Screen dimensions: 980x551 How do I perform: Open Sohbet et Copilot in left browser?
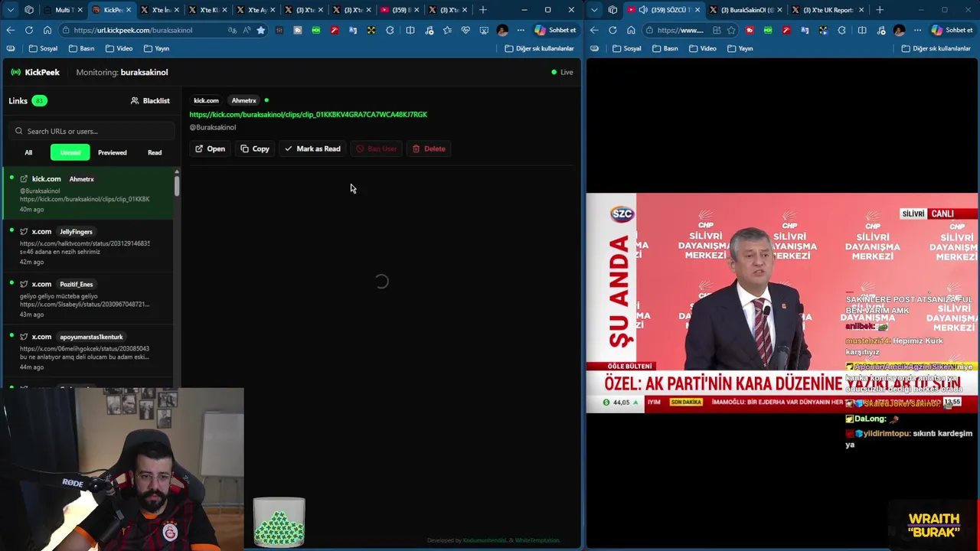click(555, 30)
